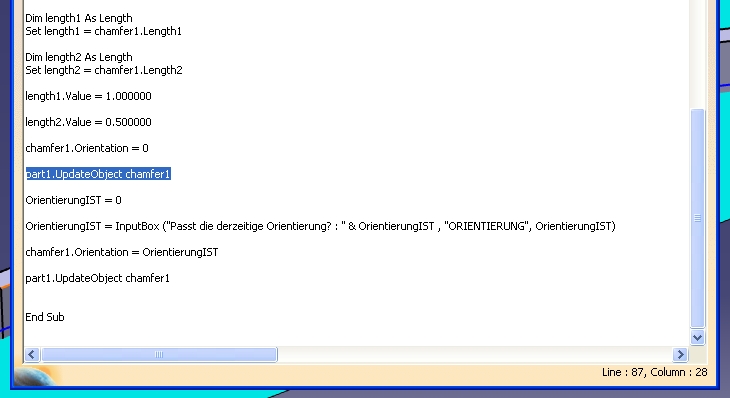Click the Dim length2 As Length line
The image size is (730, 398).
[79, 57]
